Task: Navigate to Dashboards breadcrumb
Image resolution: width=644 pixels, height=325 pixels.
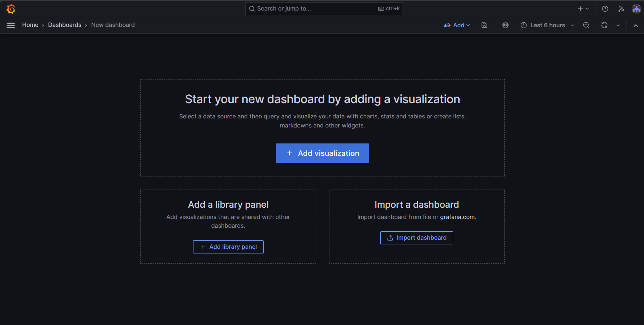Action: [65, 25]
